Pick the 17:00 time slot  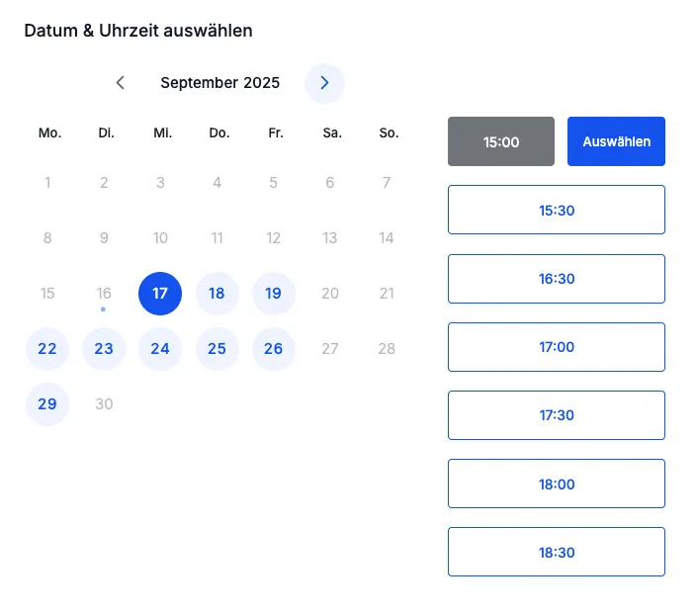tap(557, 347)
